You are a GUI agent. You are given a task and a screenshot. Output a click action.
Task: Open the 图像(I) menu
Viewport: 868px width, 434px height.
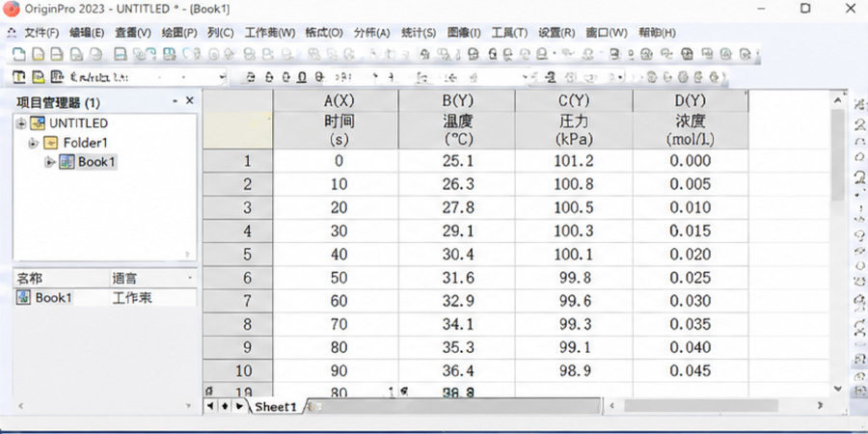[x=464, y=33]
